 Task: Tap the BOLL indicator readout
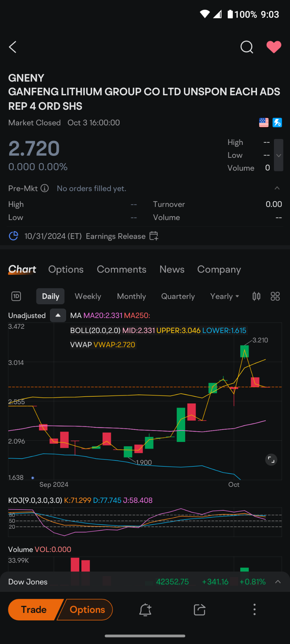tap(158, 331)
